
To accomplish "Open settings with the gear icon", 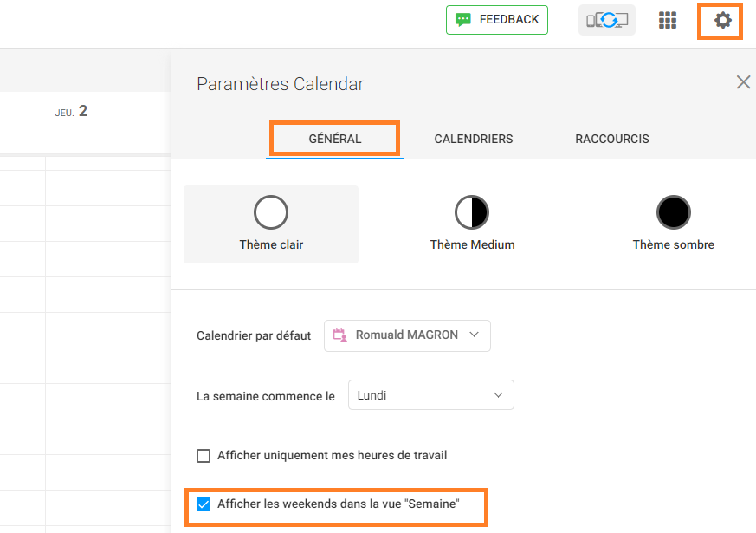I will click(x=722, y=20).
